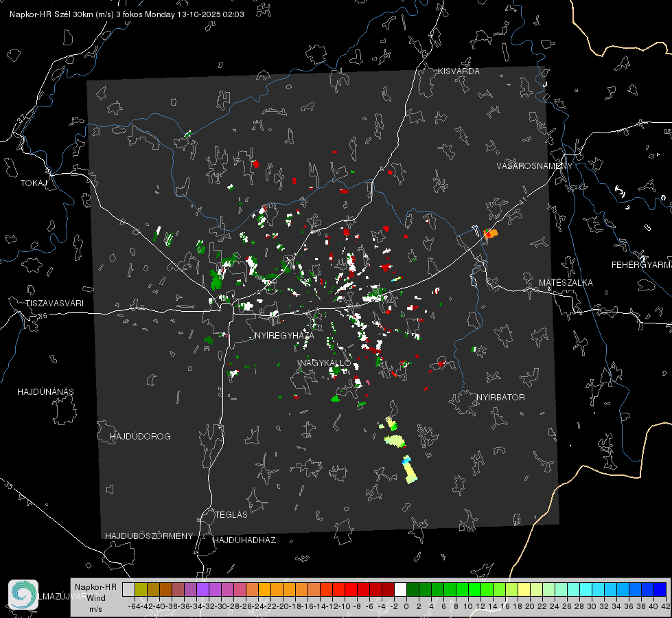
Task: Pick the yellow swatch between 18 and 20
Action: 524,589
